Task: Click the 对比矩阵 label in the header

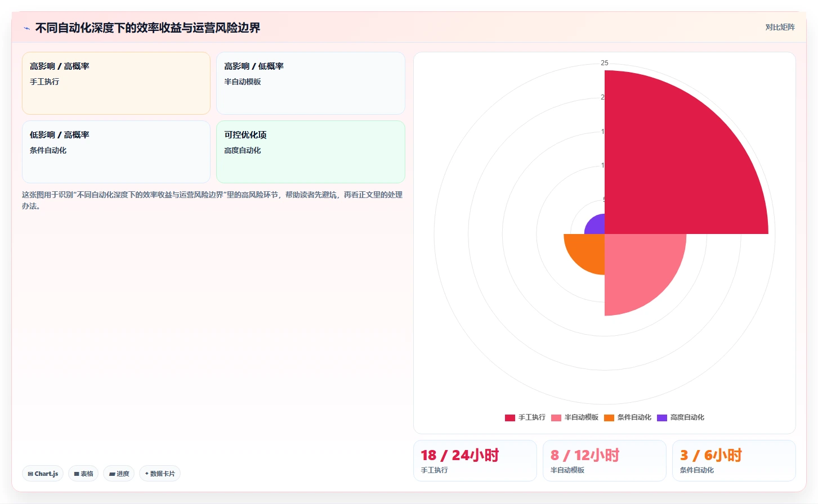Action: [x=780, y=27]
